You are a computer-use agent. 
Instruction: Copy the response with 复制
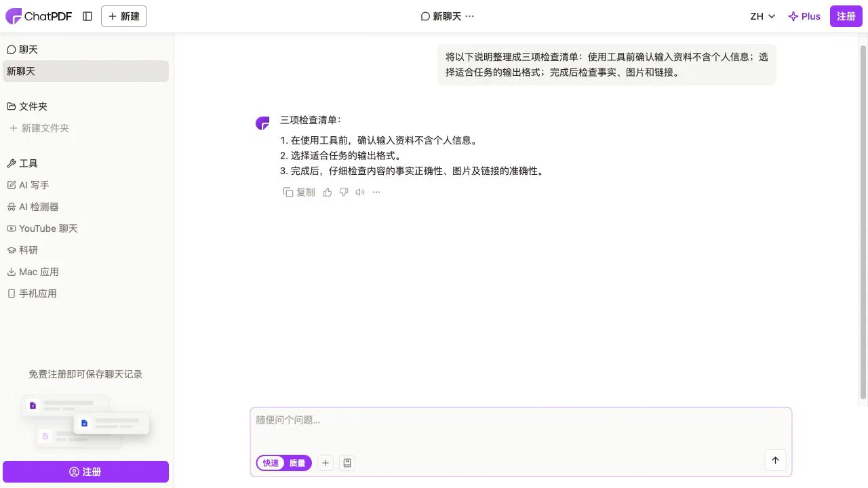click(x=299, y=192)
